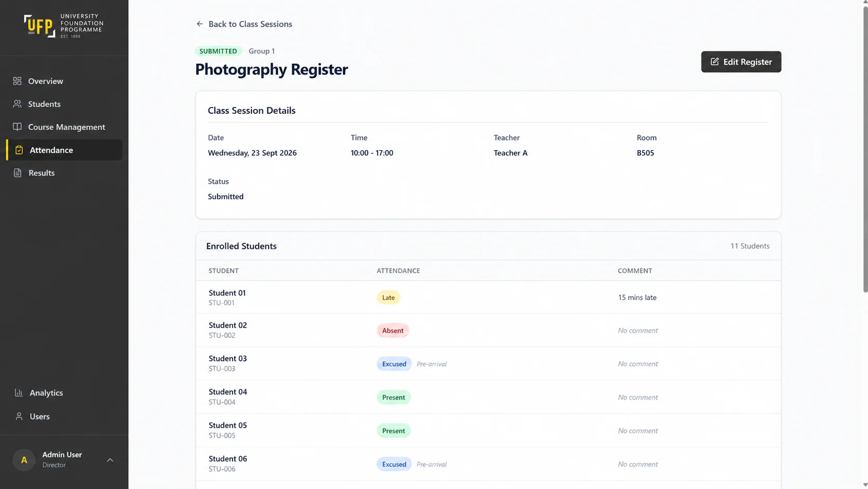This screenshot has width=868, height=489.
Task: Expand the Admin User menu chevron
Action: tap(110, 460)
